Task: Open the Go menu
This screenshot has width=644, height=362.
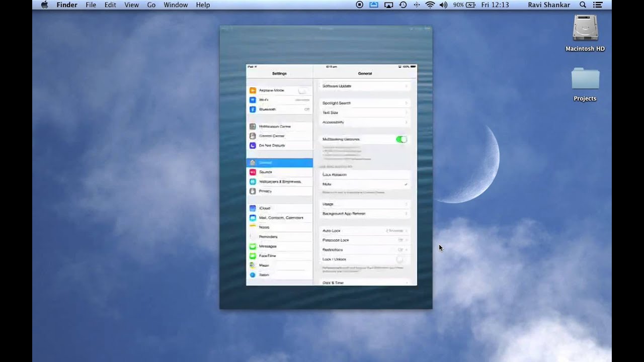Action: click(151, 5)
